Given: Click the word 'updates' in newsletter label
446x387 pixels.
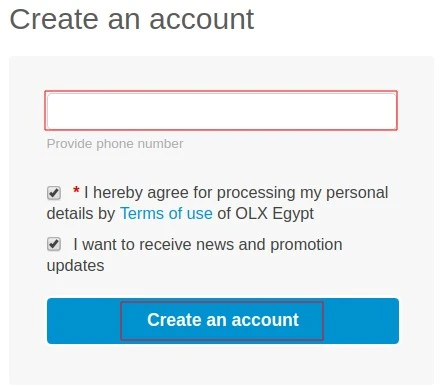Looking at the screenshot, I should point(75,266).
